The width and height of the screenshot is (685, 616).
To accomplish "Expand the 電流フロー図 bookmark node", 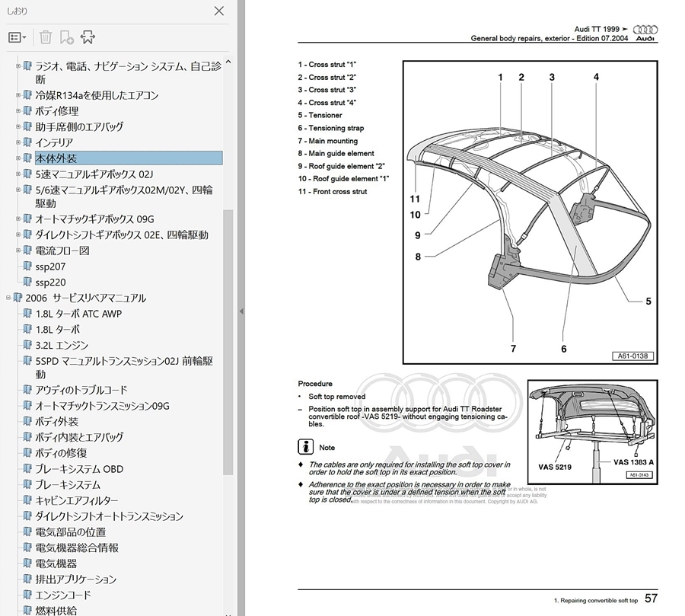I will click(18, 250).
